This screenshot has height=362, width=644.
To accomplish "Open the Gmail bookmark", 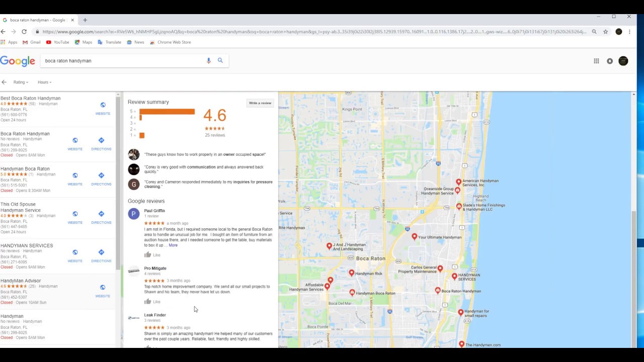I will point(32,42).
